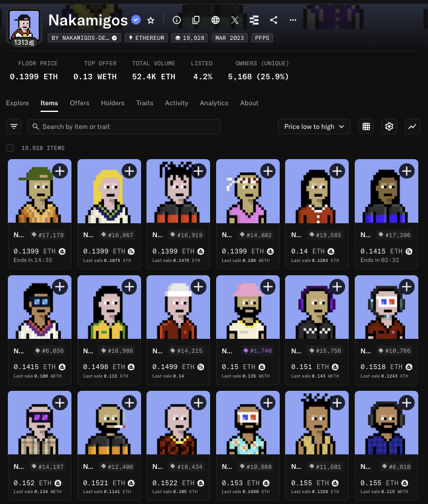The width and height of the screenshot is (428, 504).
Task: Add item #19,585 to cart
Action: point(337,171)
